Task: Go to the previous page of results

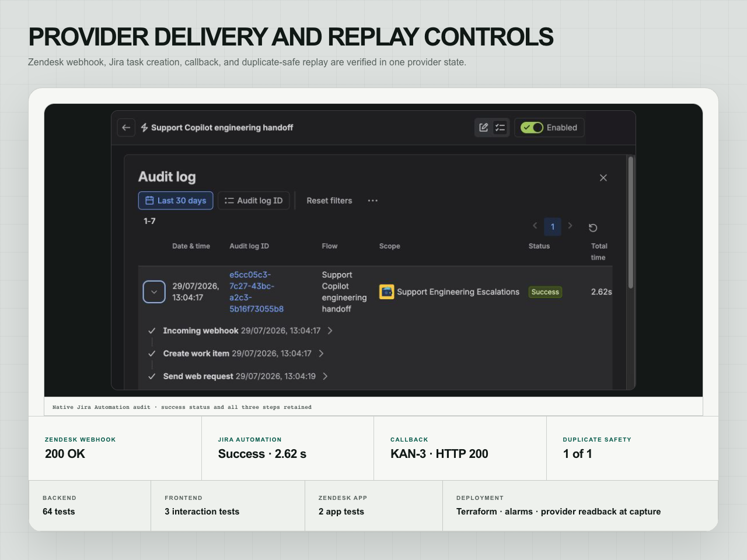Action: tap(535, 226)
